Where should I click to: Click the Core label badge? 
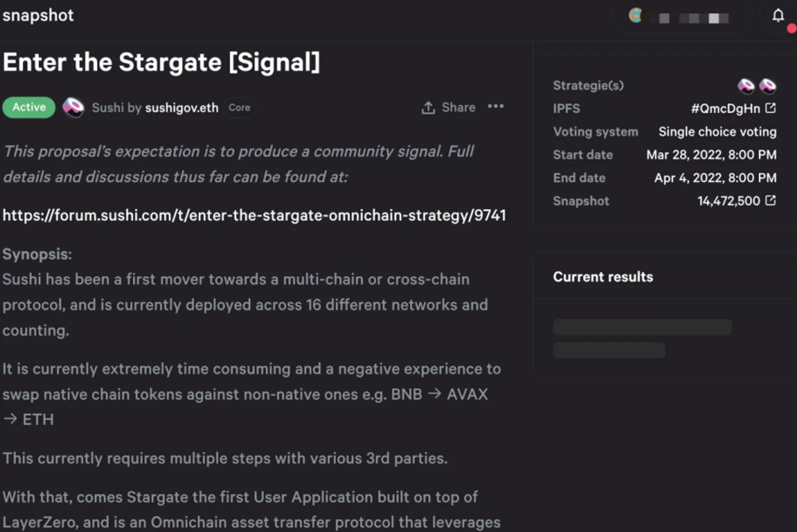tap(240, 108)
